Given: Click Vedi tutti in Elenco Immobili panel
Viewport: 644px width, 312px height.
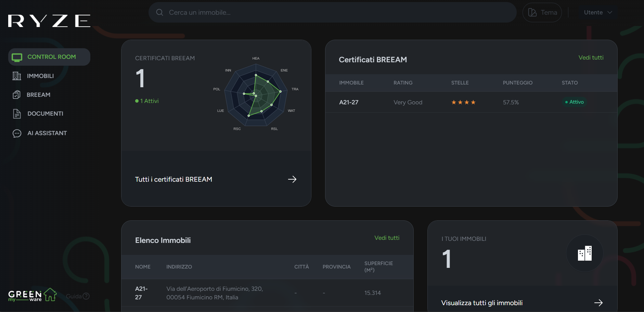Looking at the screenshot, I should 387,238.
